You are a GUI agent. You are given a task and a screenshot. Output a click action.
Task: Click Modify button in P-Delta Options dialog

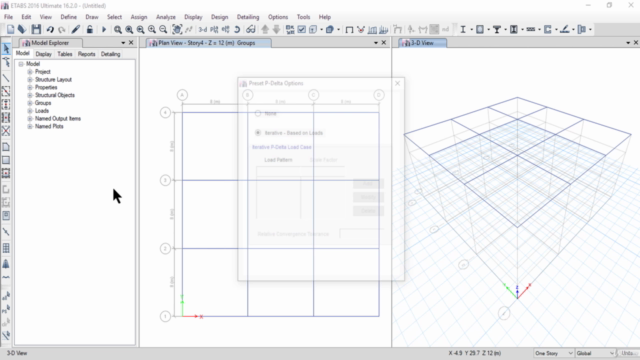click(x=368, y=198)
